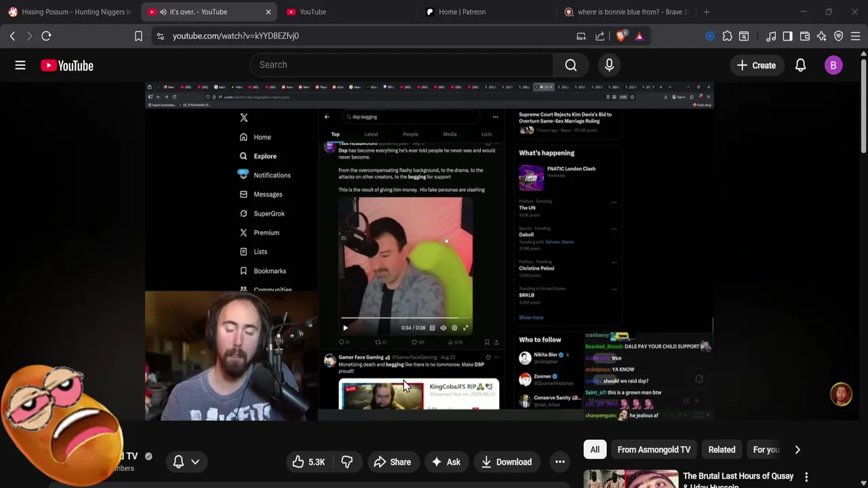Like the video showing 5.3K

(309, 462)
